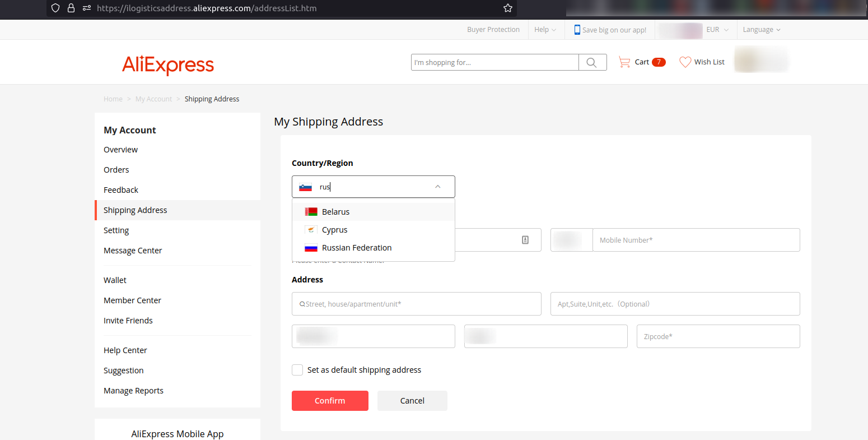Click the contact card icon in name field
The width and height of the screenshot is (868, 440).
[x=525, y=240]
